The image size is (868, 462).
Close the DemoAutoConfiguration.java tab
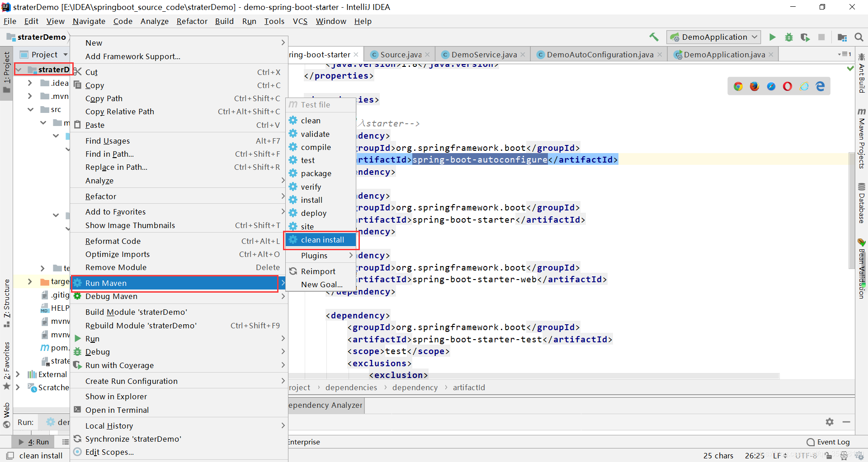click(x=660, y=55)
